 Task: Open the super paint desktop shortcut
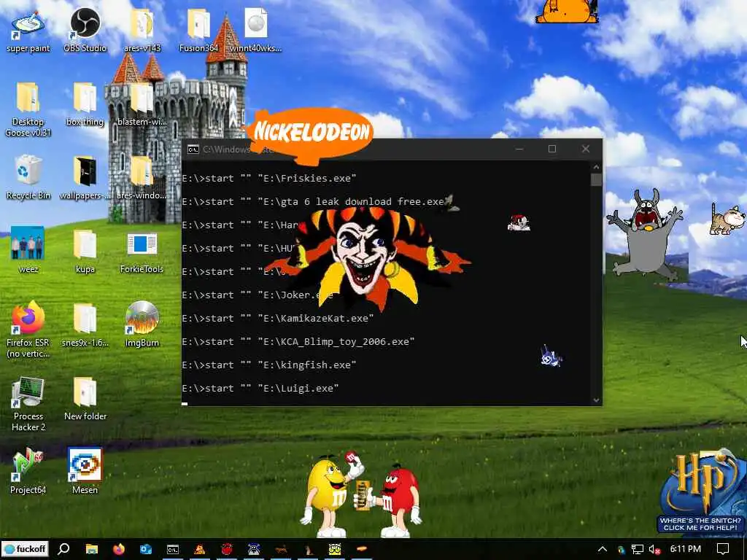28,31
